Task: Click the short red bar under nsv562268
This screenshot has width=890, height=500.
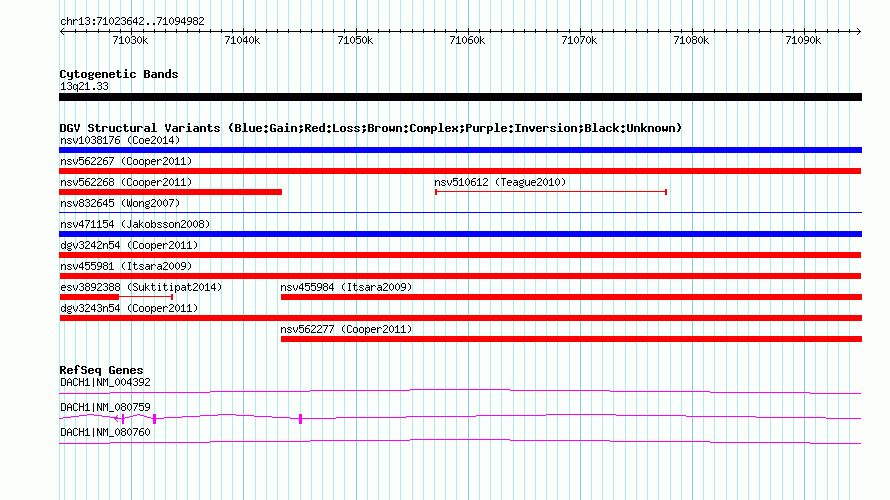Action: click(170, 192)
